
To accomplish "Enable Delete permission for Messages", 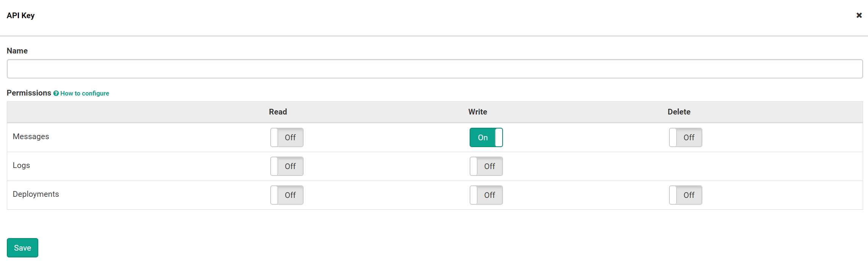I will [x=686, y=137].
